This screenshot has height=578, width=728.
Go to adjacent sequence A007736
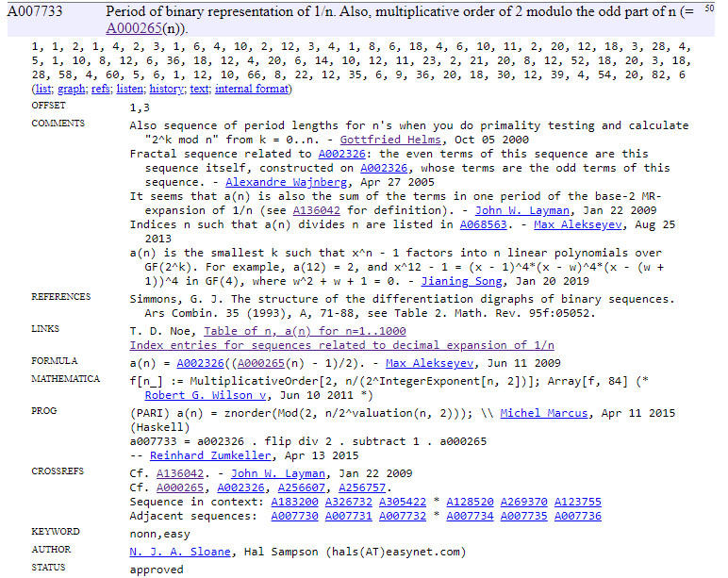click(577, 517)
